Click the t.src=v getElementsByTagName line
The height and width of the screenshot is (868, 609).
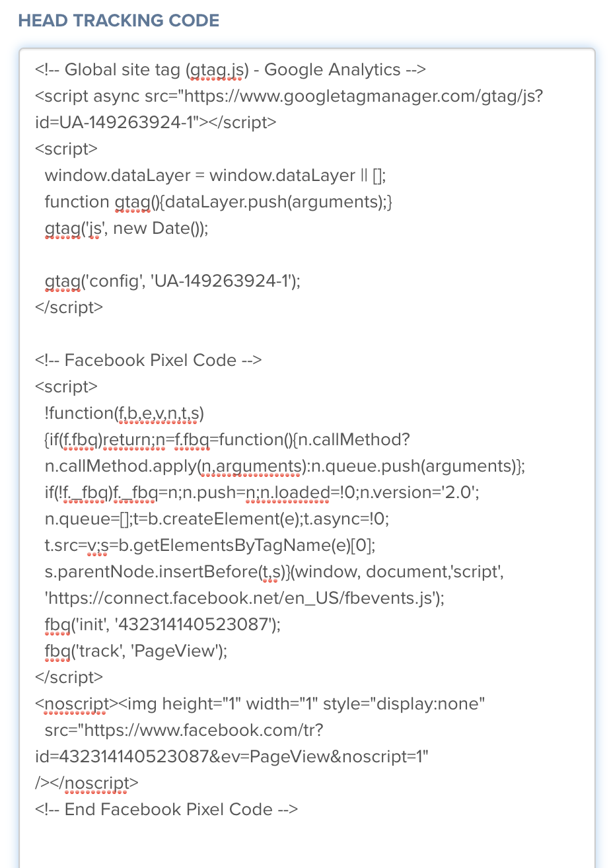pos(210,545)
